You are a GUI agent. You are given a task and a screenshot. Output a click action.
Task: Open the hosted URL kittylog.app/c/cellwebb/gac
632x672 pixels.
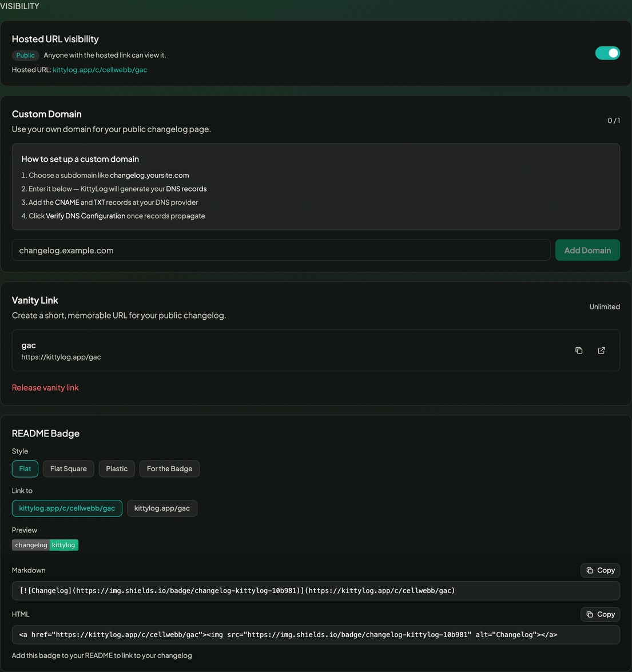point(100,69)
